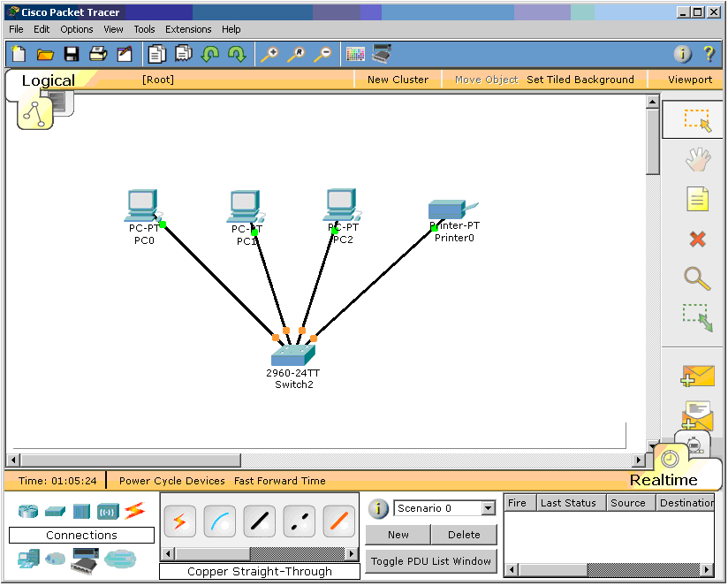This screenshot has width=728, height=586.
Task: Select the Place Note tool
Action: (697, 199)
